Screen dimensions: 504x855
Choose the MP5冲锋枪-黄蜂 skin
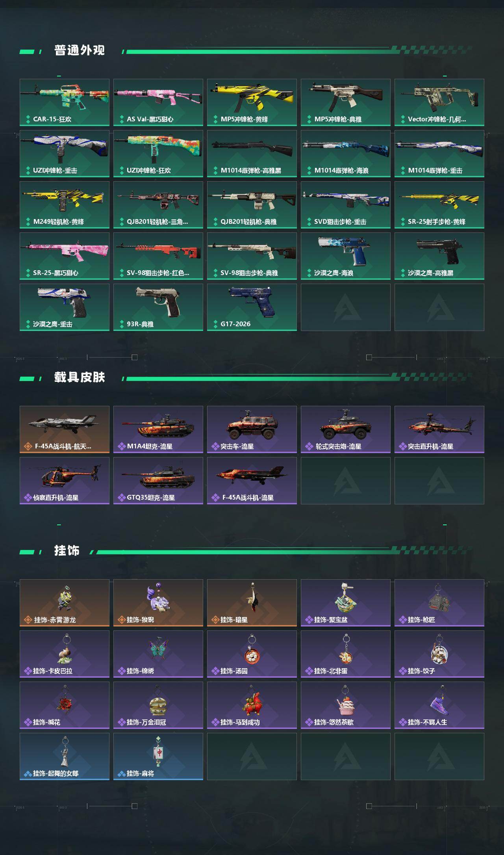(x=252, y=102)
